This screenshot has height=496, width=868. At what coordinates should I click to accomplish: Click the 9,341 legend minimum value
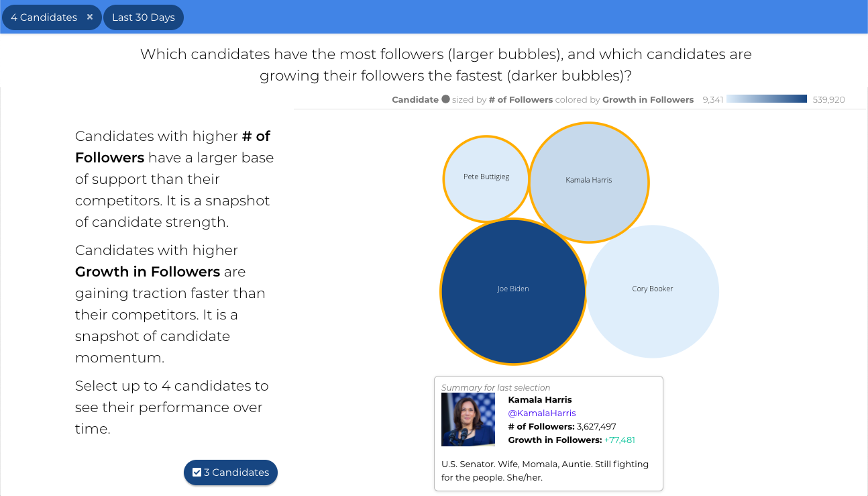point(713,100)
